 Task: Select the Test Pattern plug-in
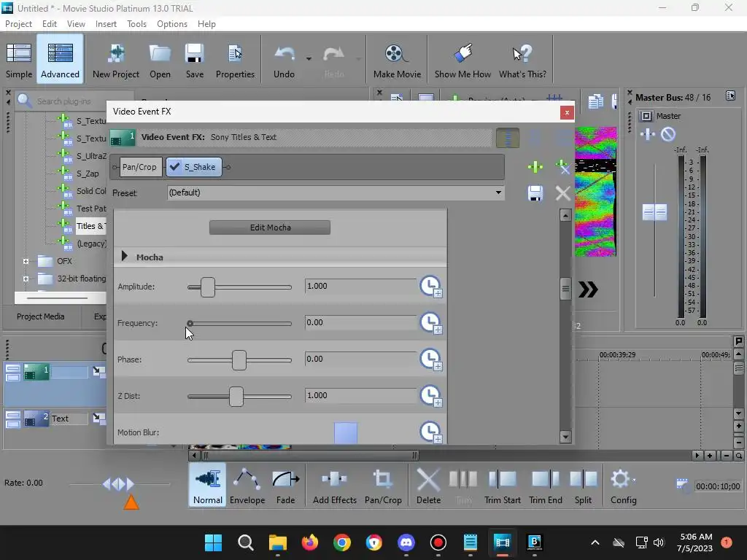pos(91,209)
